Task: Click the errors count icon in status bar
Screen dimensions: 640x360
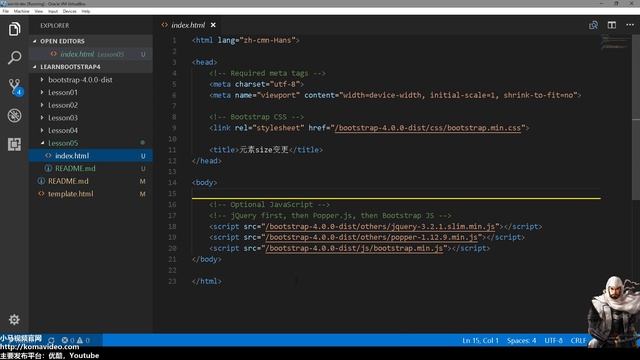Action: (68, 340)
